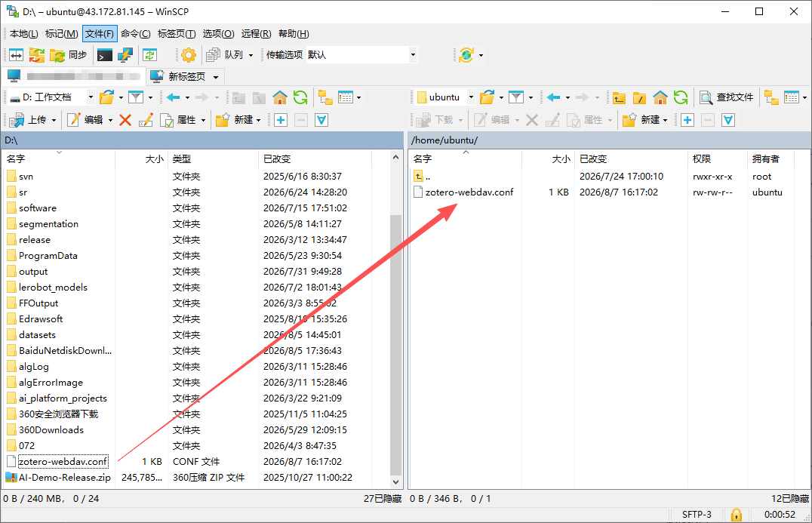Delete selected local file with red X
The image size is (812, 523).
(125, 120)
